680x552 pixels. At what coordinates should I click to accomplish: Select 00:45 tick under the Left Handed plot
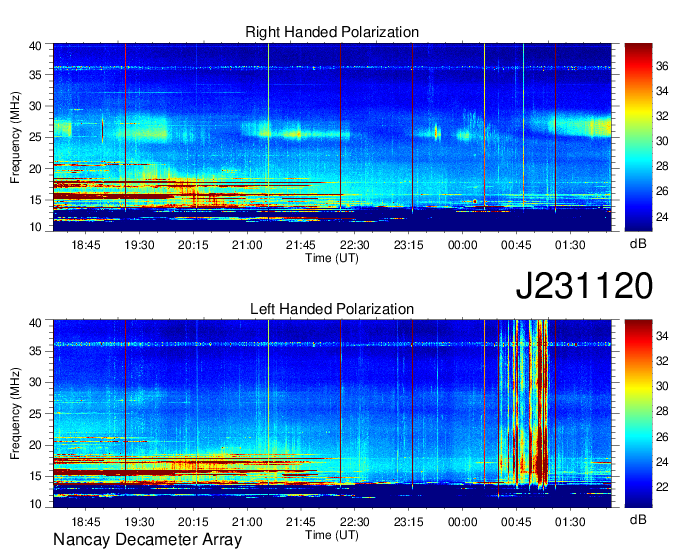[x=516, y=522]
